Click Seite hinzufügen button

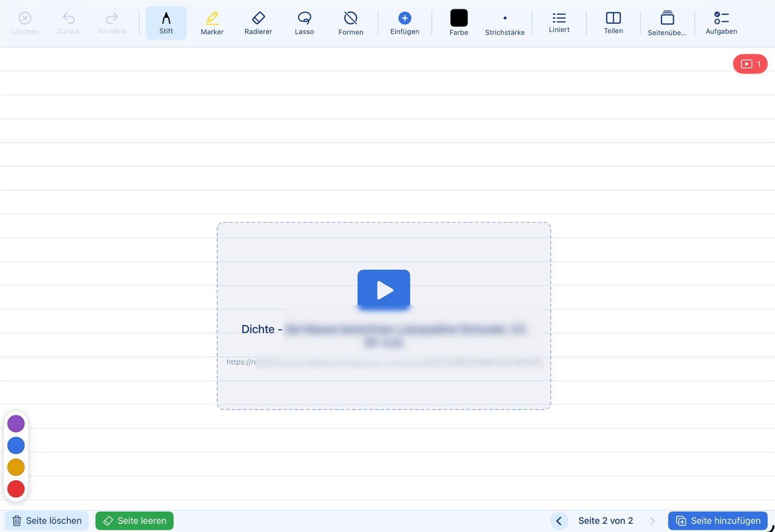pyautogui.click(x=718, y=521)
